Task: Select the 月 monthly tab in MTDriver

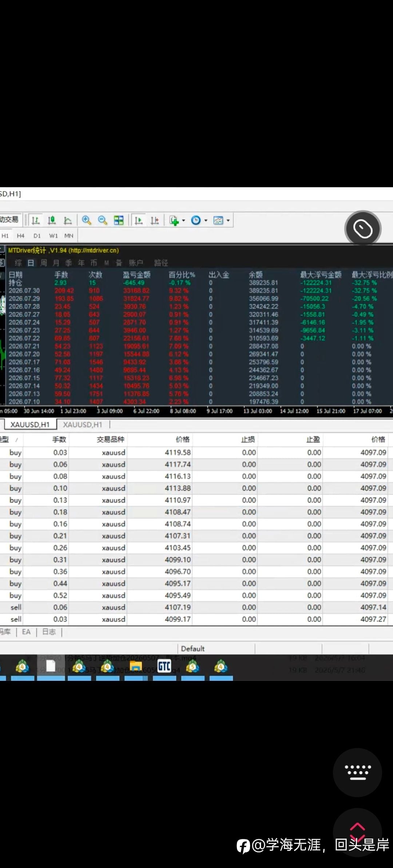Action: pyautogui.click(x=56, y=263)
